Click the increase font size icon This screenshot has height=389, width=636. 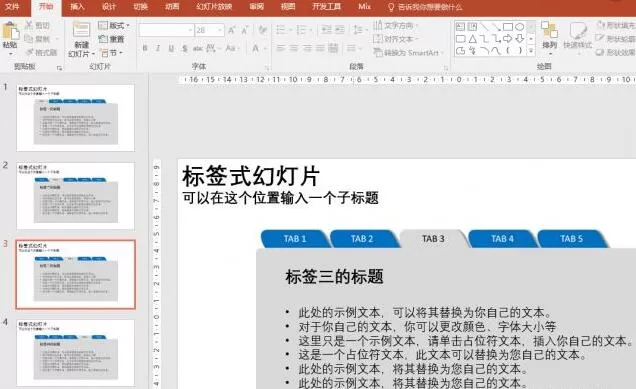coord(232,30)
